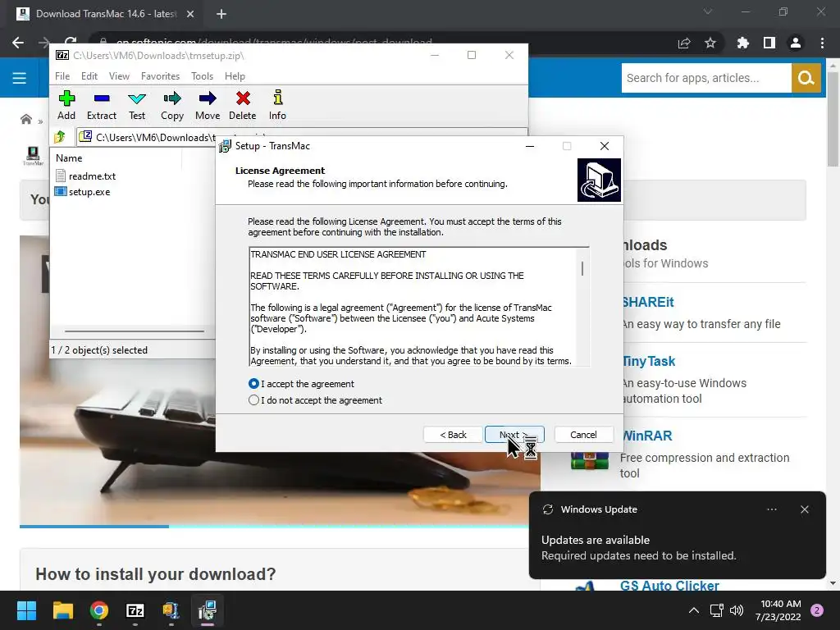This screenshot has width=840, height=630.
Task: Open File Explorer from the taskbar
Action: click(x=62, y=610)
